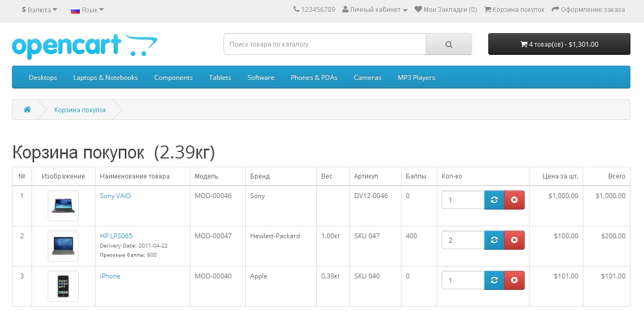Click the phone number 123456789

pos(314,9)
